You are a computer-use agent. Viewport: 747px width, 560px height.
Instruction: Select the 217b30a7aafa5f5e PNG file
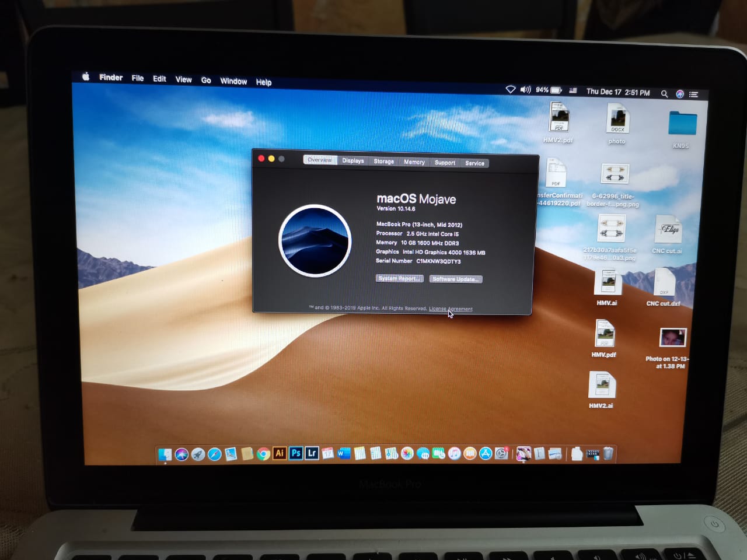click(610, 237)
